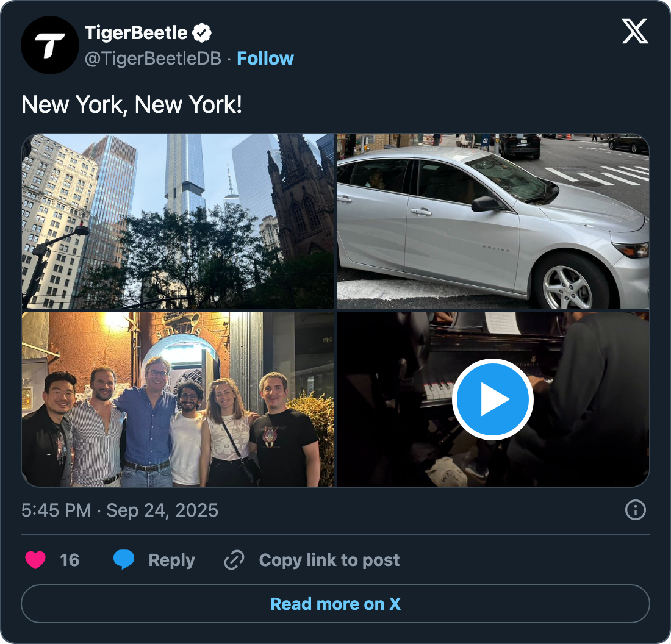Click the TigerBeetle profile avatar

tap(50, 45)
